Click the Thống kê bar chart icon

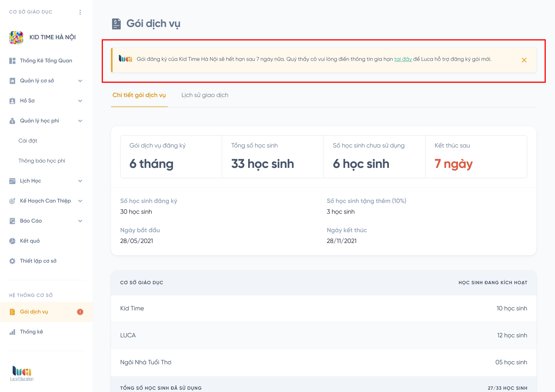pos(12,332)
